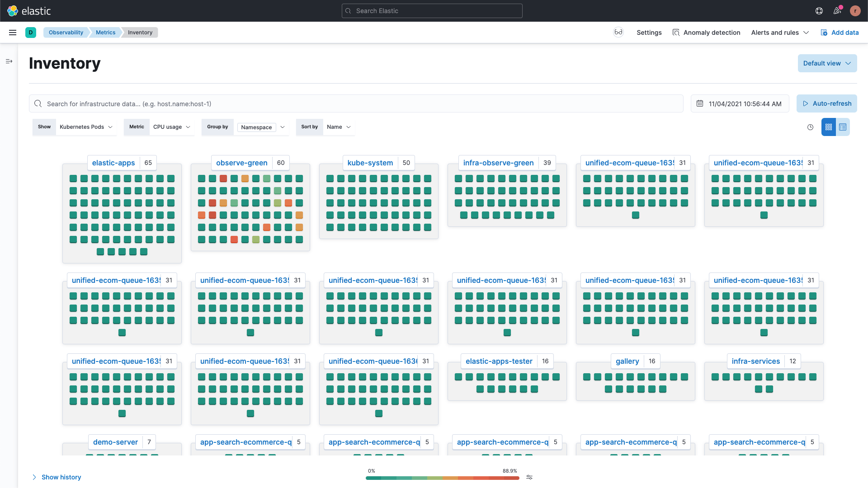Expand the collapsed side navigation icon
This screenshot has width=868, height=488.
pos(9,61)
